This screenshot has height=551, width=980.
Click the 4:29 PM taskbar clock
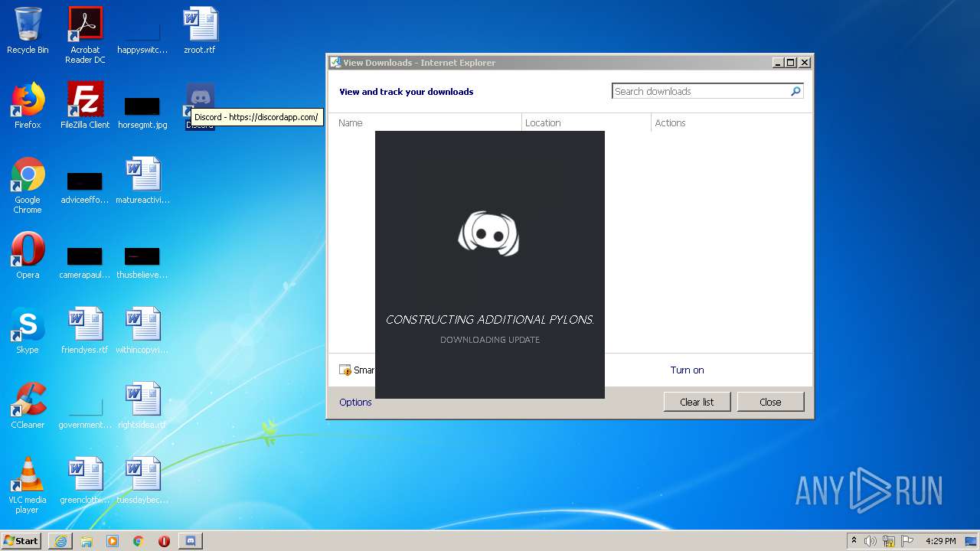[x=940, y=541]
